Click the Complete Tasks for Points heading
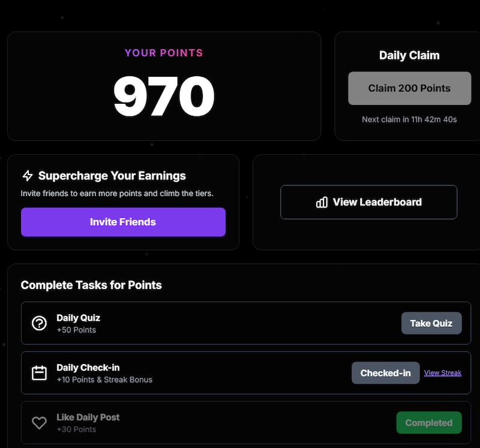The height and width of the screenshot is (448, 480). click(x=91, y=285)
